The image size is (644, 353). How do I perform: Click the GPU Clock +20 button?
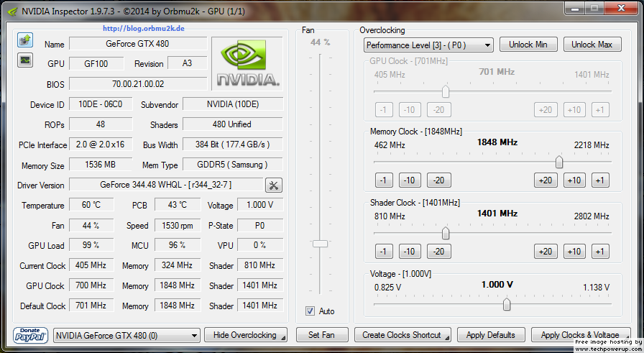click(x=546, y=110)
